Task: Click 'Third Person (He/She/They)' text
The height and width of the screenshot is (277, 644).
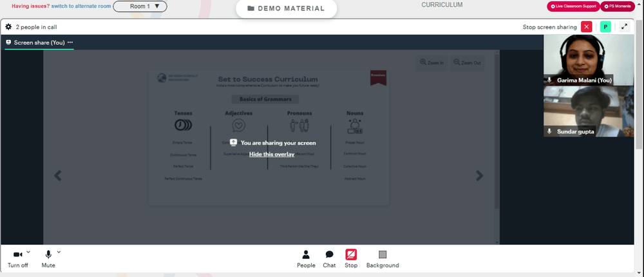Action: [299, 166]
